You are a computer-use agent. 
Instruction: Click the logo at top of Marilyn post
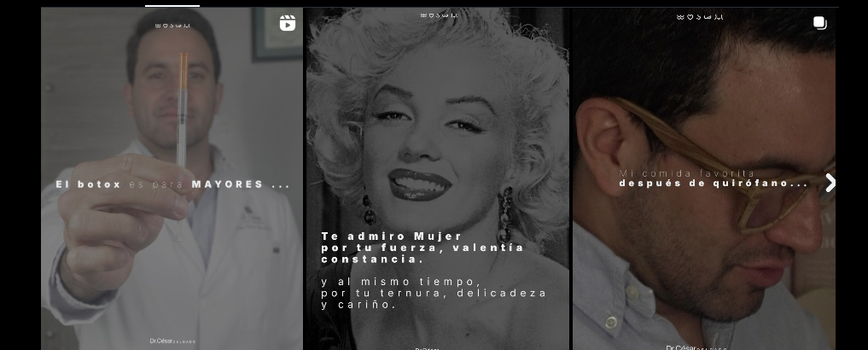click(438, 15)
